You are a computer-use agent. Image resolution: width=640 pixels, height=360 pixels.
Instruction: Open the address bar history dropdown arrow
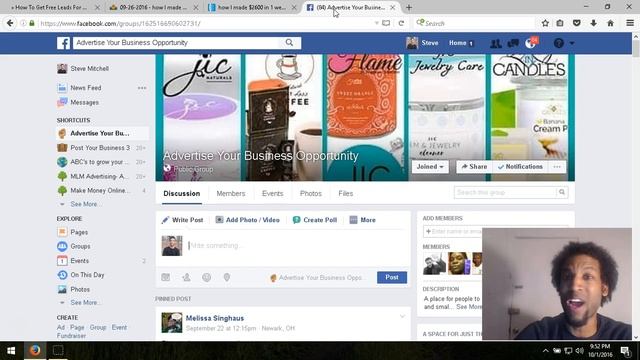click(x=376, y=23)
